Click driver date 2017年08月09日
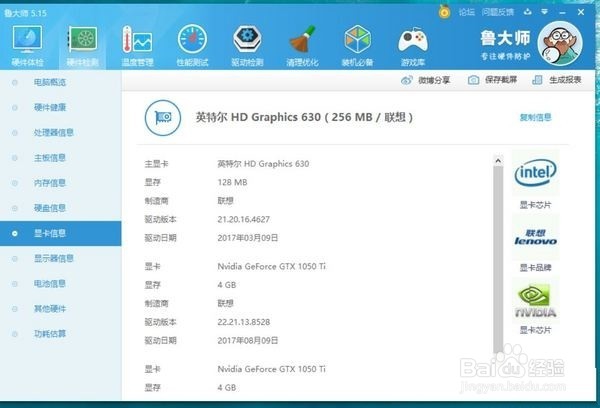Screen dimensions: 600x408 coord(248,341)
